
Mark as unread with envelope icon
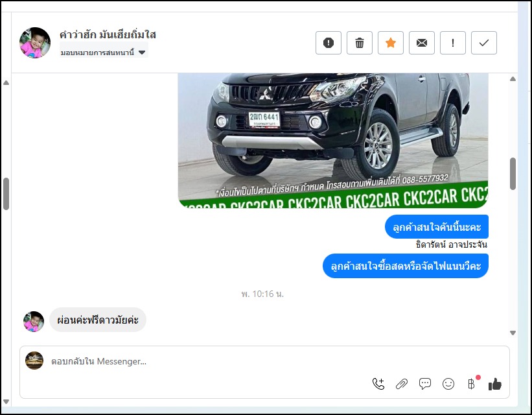pos(422,43)
